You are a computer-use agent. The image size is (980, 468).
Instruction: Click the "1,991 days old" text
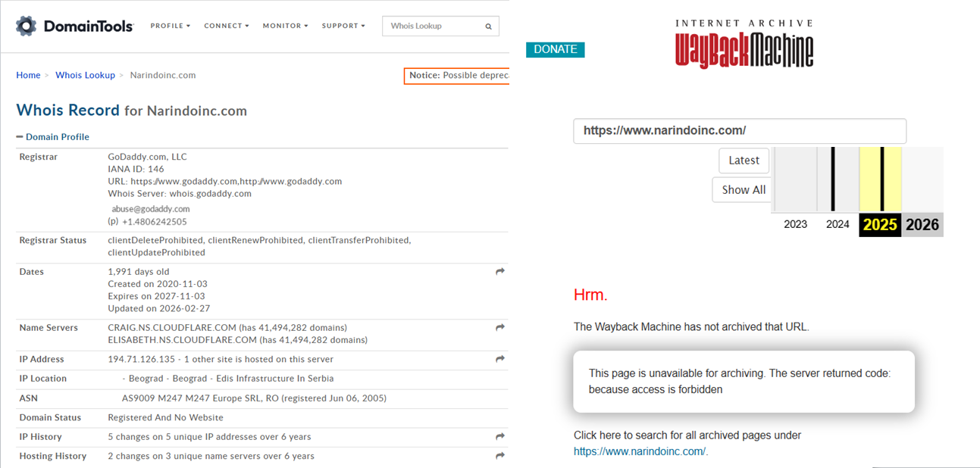139,272
